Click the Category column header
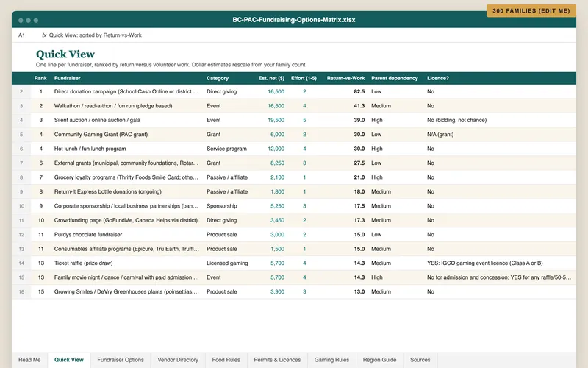Viewport: 588px width, 368px height. coord(218,78)
